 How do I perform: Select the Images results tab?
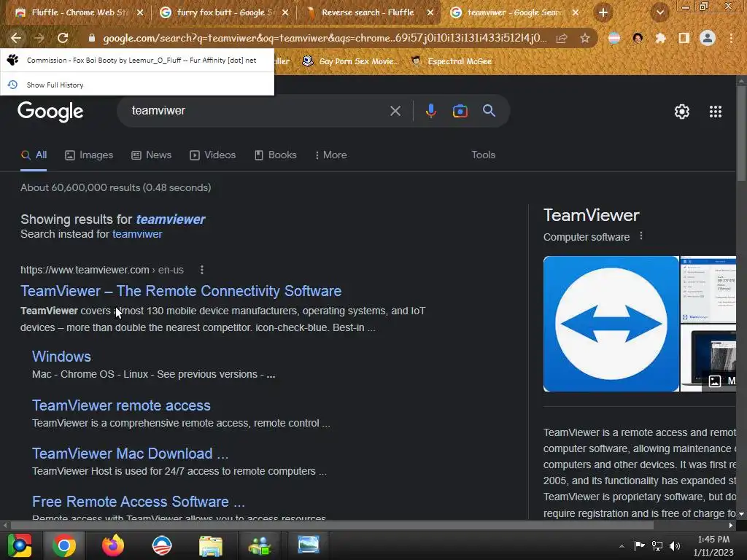(89, 155)
